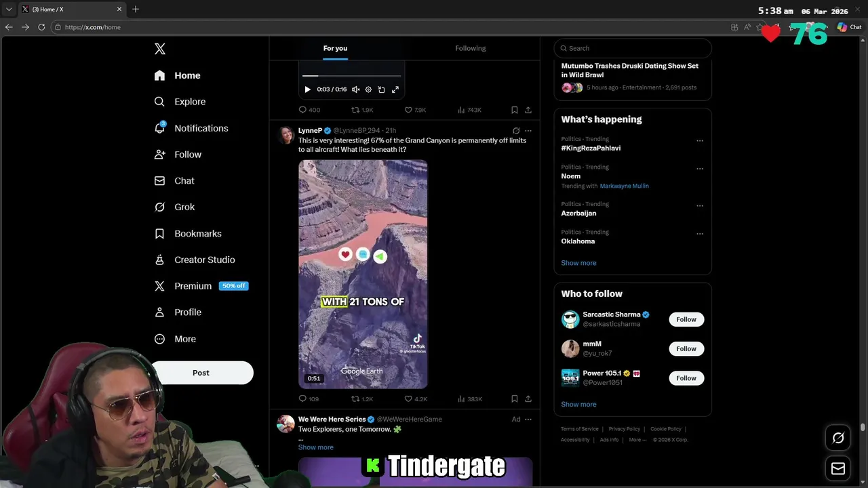This screenshot has height=488, width=868.
Task: Like LynneP's post with 4.2K likes
Action: click(x=415, y=399)
